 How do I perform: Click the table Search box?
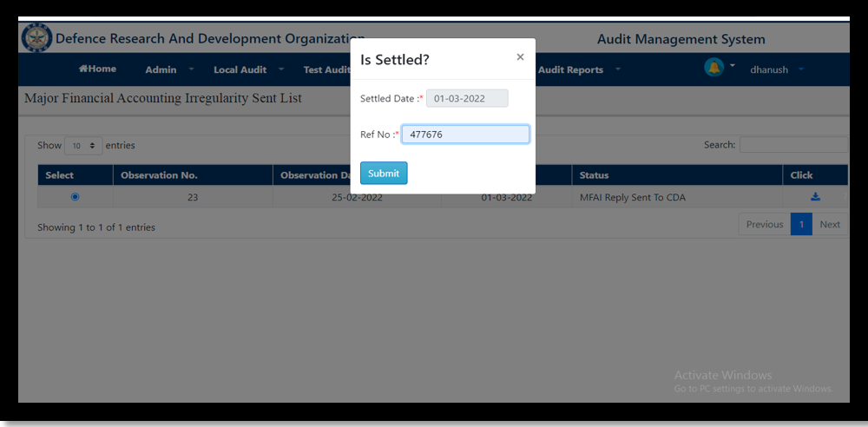click(792, 145)
